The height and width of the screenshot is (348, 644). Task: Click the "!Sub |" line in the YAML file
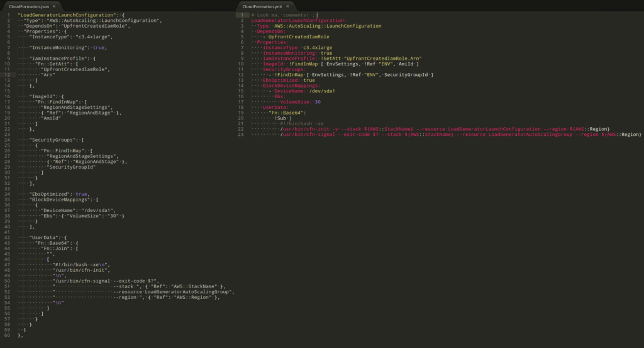281,118
